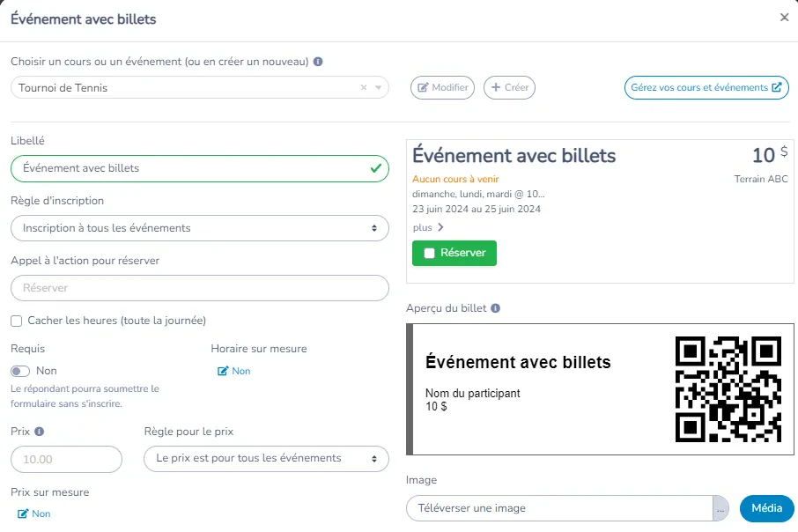Click the Appel à l'action input field
Image resolution: width=798 pixels, height=532 pixels.
[x=199, y=288]
